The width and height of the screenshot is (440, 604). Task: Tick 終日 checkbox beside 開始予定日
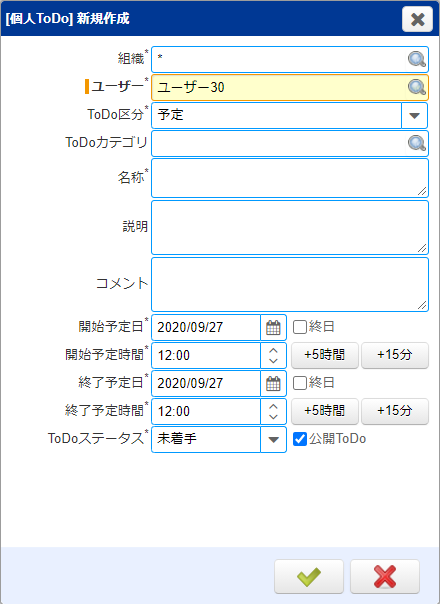tap(299, 327)
